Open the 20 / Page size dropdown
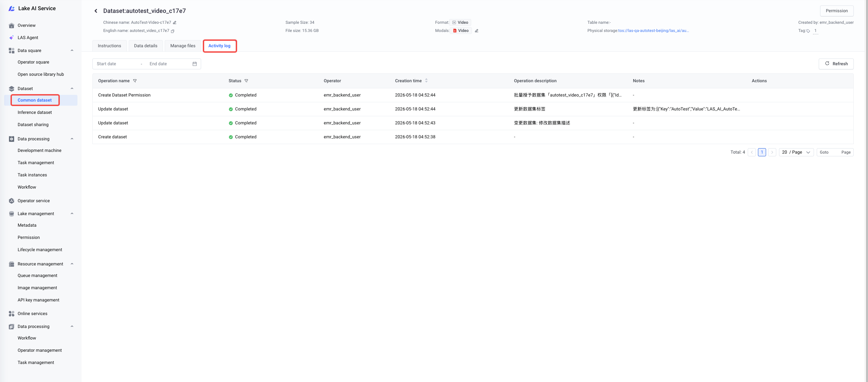The height and width of the screenshot is (382, 868). coord(796,152)
